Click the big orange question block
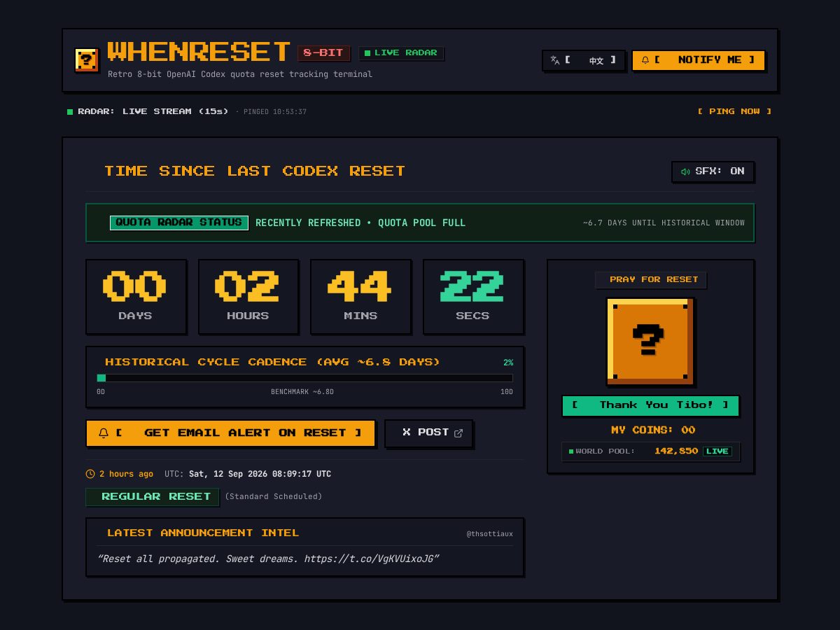The height and width of the screenshot is (630, 840). (x=650, y=342)
